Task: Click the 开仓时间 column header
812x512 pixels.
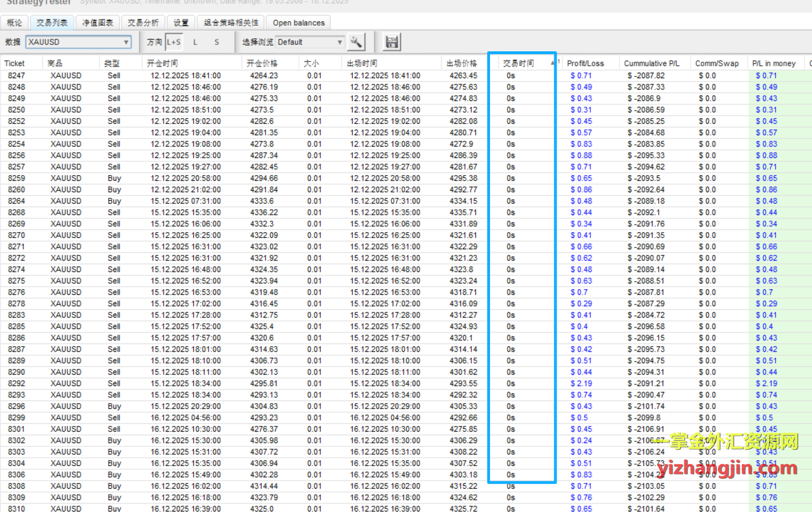Action: click(162, 63)
